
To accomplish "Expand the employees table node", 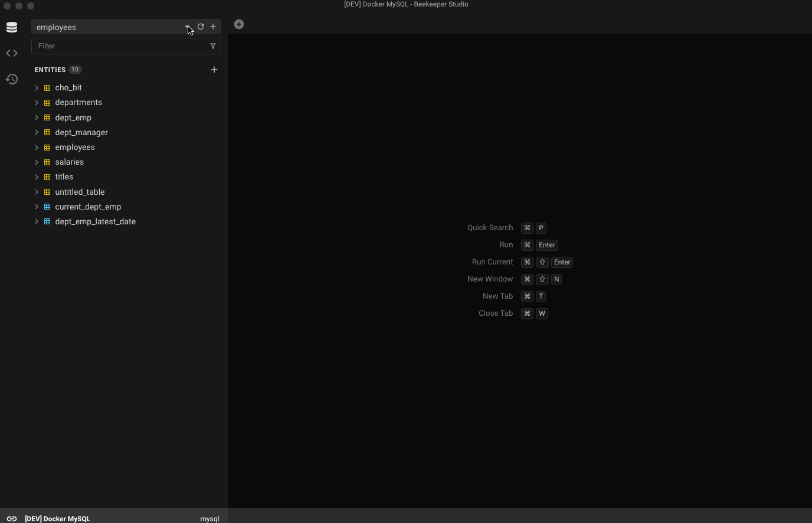I will 37,147.
